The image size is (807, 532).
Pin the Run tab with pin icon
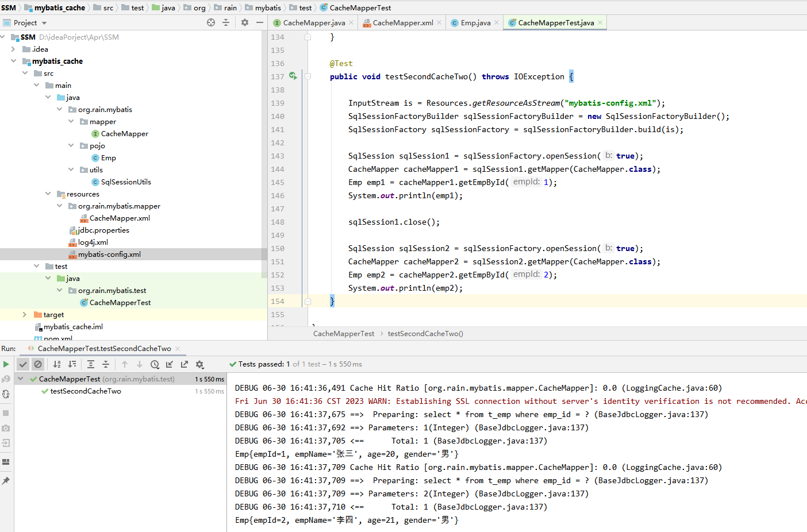coord(6,481)
